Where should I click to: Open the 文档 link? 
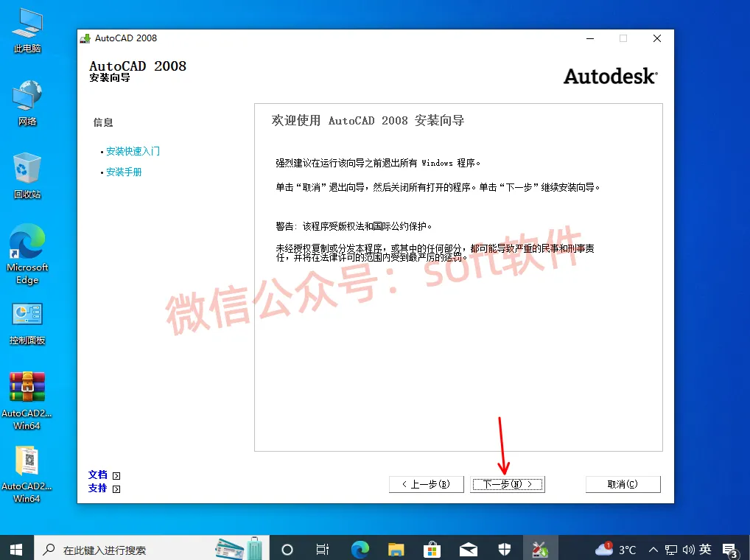(97, 475)
